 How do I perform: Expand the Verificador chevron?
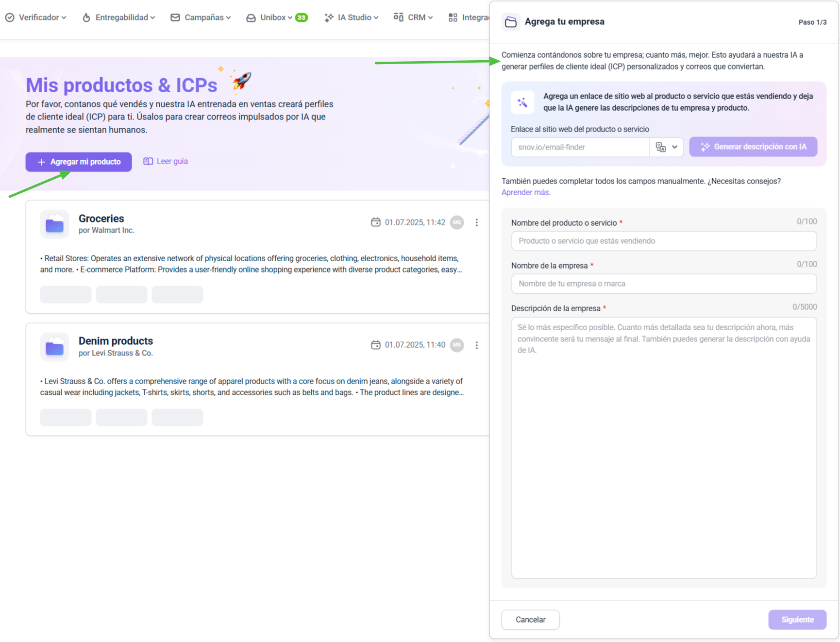64,18
